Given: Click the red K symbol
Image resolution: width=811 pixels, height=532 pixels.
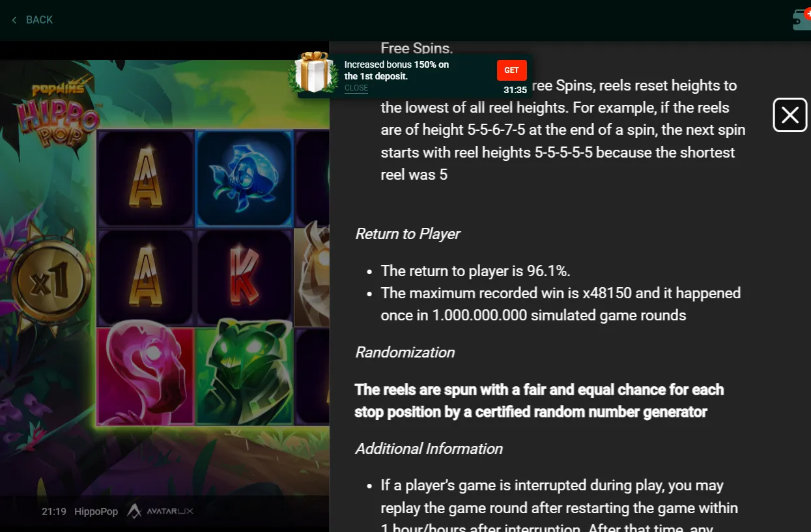Looking at the screenshot, I should coord(244,277).
